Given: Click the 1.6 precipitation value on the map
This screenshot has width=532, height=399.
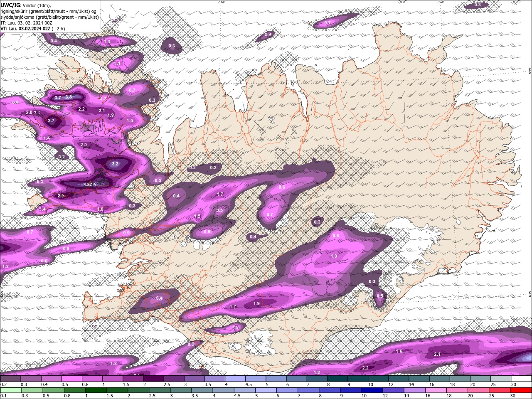Looking at the screenshot, I should [399, 351].
